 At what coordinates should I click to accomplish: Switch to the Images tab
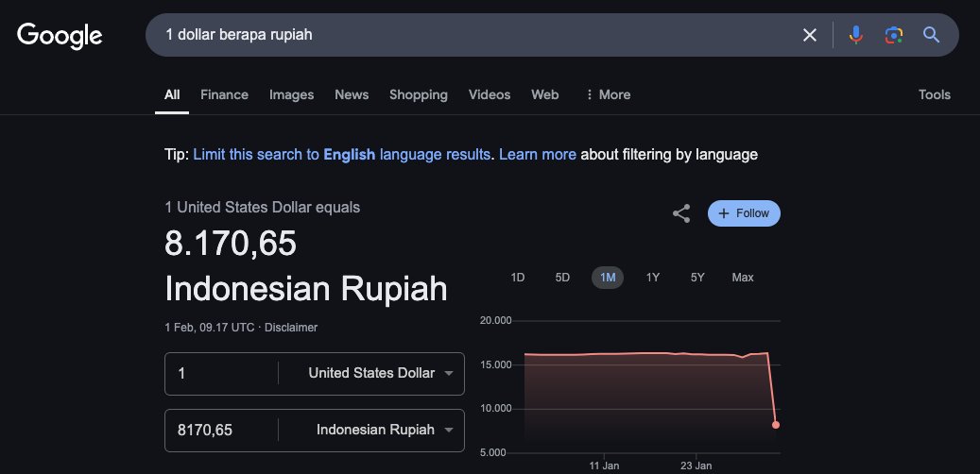click(x=291, y=95)
